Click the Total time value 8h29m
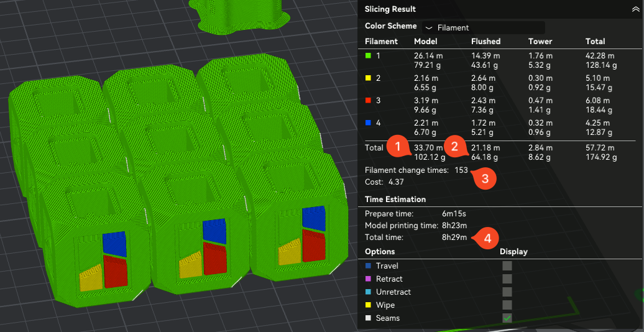Image resolution: width=644 pixels, height=332 pixels. 454,237
